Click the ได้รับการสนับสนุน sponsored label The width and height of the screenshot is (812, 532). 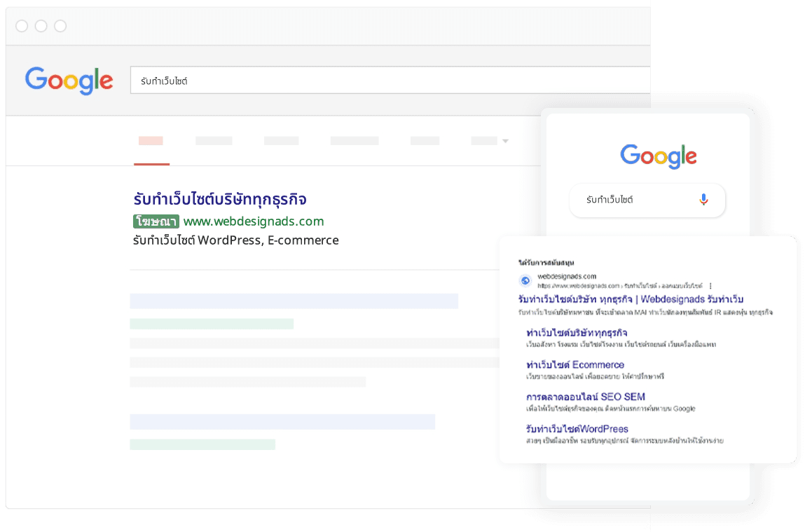[x=546, y=263]
